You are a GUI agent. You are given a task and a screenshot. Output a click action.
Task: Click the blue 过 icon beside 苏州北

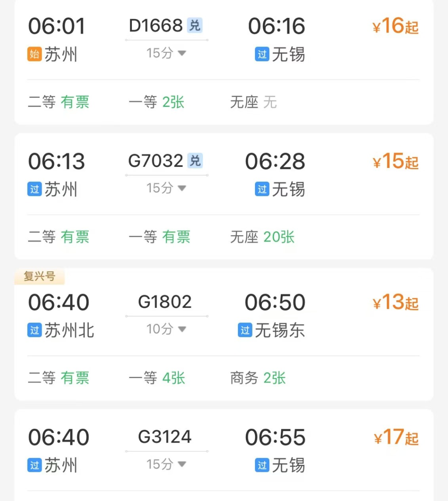pos(34,330)
